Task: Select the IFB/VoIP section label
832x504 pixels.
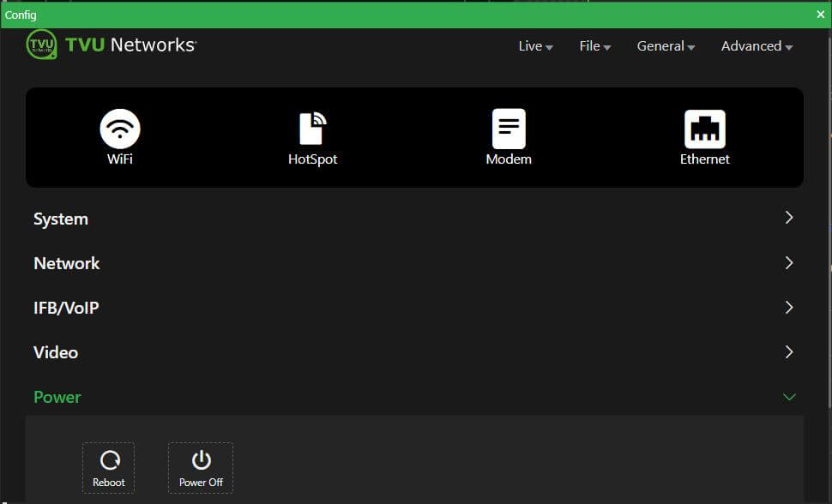Action: (66, 308)
